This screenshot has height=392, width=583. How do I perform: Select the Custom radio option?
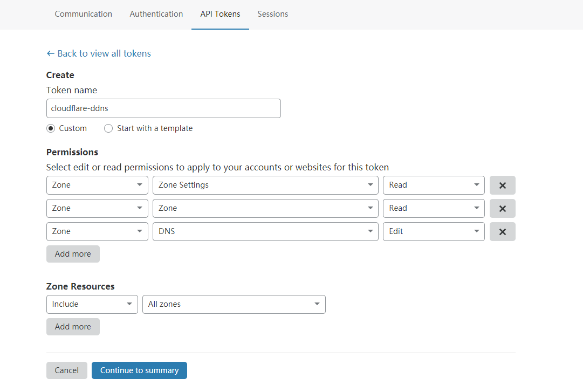(x=51, y=128)
